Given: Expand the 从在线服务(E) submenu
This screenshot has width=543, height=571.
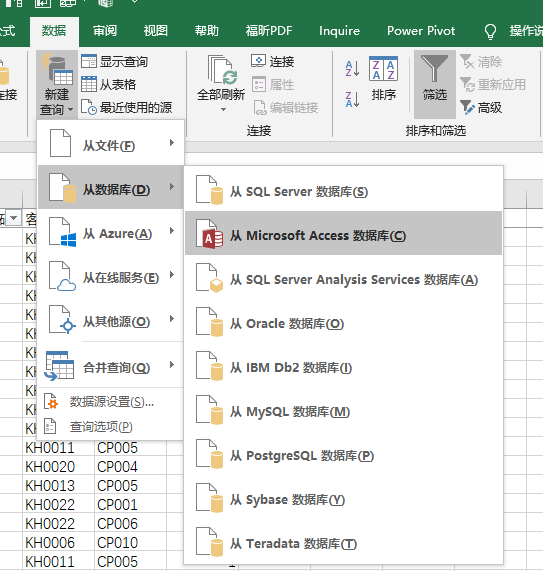Looking at the screenshot, I should tap(111, 275).
